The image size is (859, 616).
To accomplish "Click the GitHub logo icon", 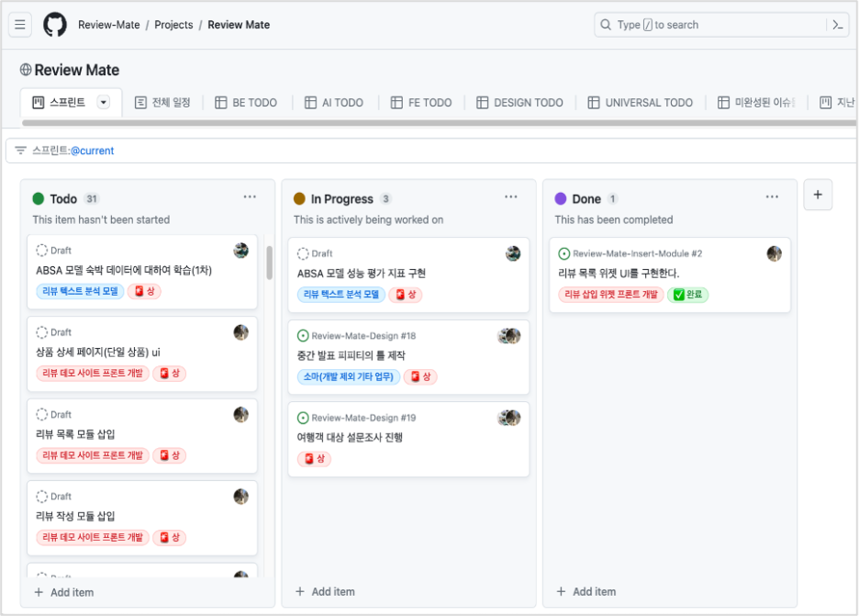I will point(55,25).
